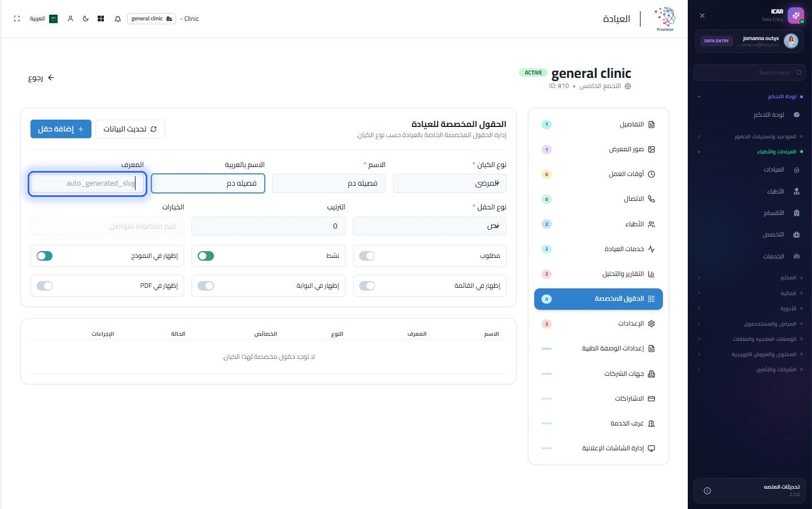Expand الشركات والتأمين sidebar group

click(x=749, y=370)
